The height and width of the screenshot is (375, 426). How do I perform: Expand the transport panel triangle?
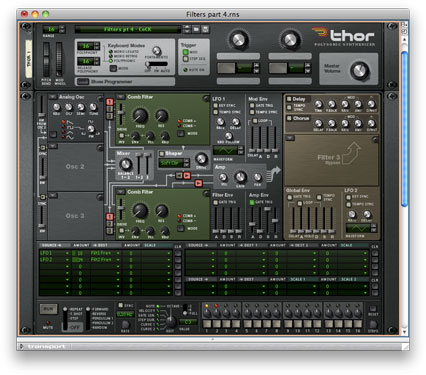pos(22,346)
